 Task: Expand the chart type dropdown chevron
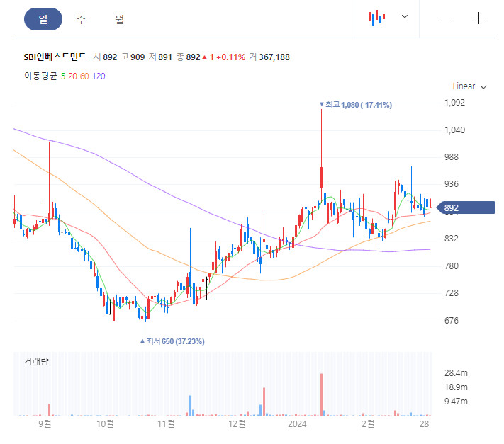coord(405,16)
